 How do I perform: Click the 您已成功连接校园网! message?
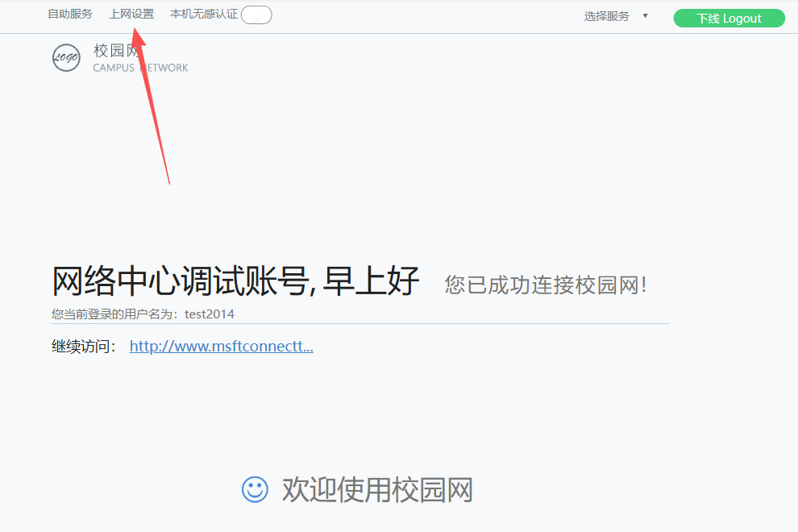pyautogui.click(x=546, y=285)
